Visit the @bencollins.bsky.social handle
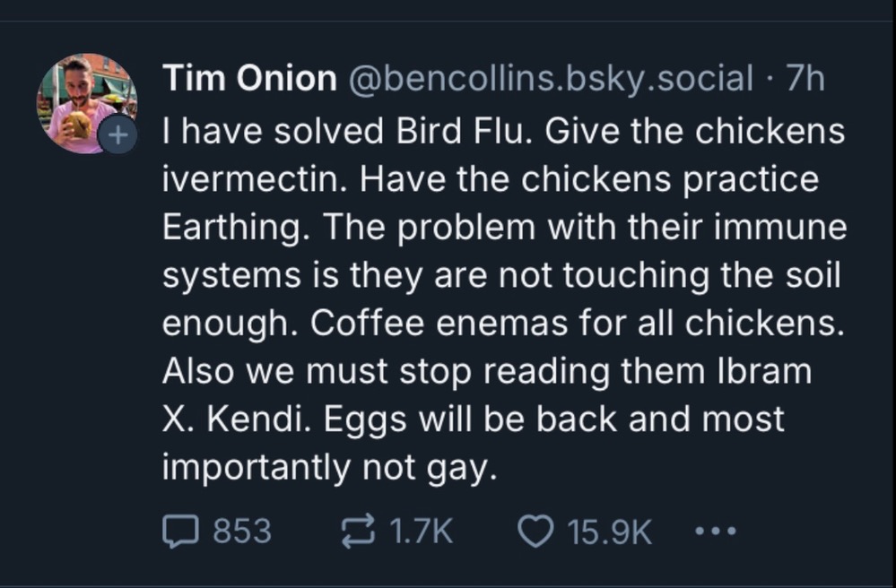This screenshot has height=588, width=896. pos(551,78)
